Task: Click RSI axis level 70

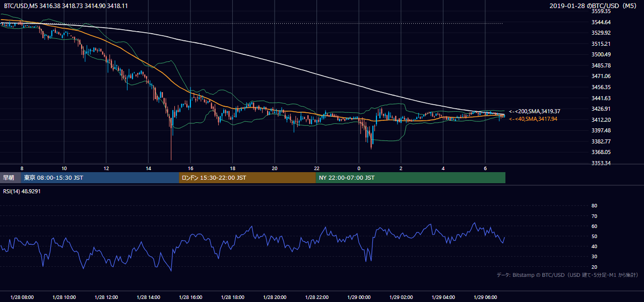Action: pos(594,216)
